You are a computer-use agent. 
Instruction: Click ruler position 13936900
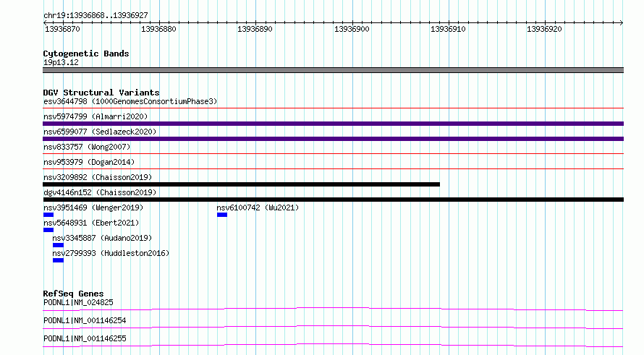click(352, 29)
